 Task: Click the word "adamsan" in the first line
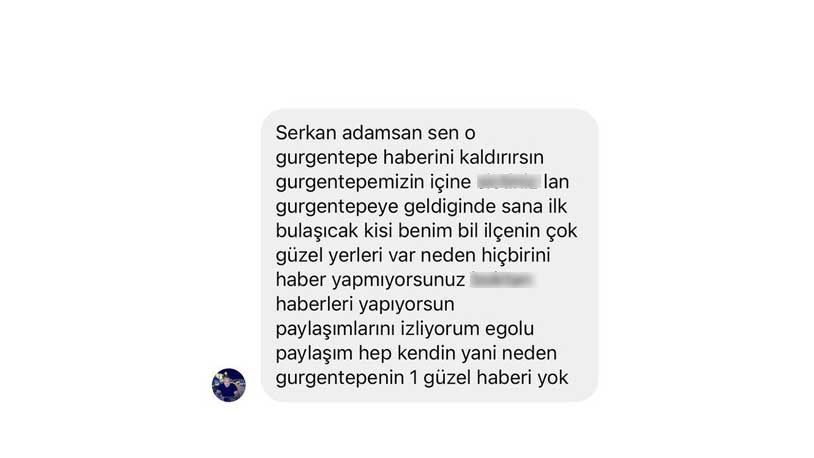(x=382, y=133)
